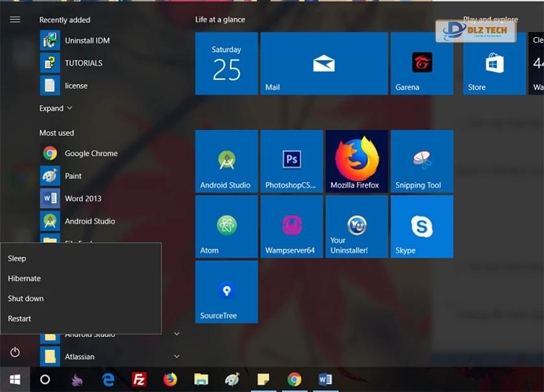Select Shut down from the power menu

pos(25,299)
